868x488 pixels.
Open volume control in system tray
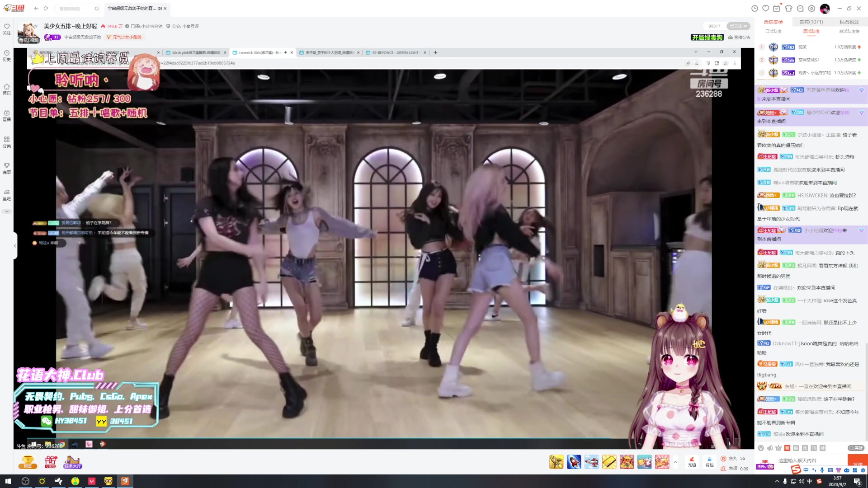(x=801, y=481)
